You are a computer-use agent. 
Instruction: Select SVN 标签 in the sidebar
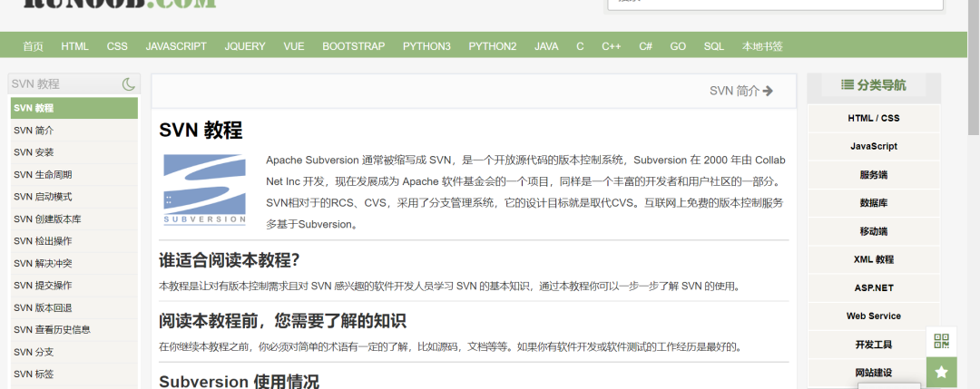pos(73,374)
